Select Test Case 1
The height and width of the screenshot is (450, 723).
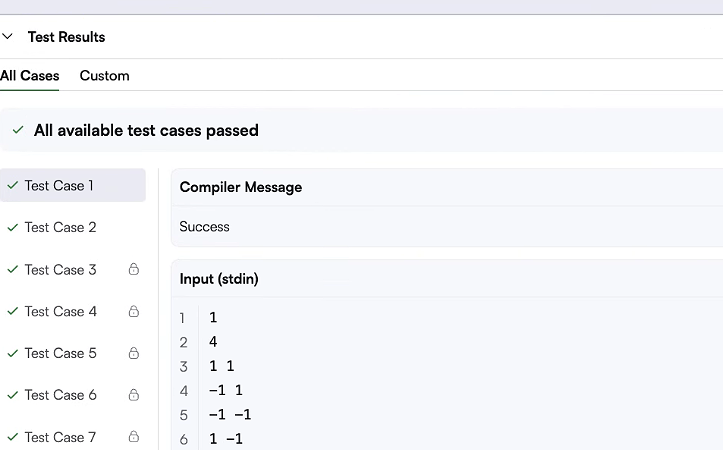coord(59,185)
